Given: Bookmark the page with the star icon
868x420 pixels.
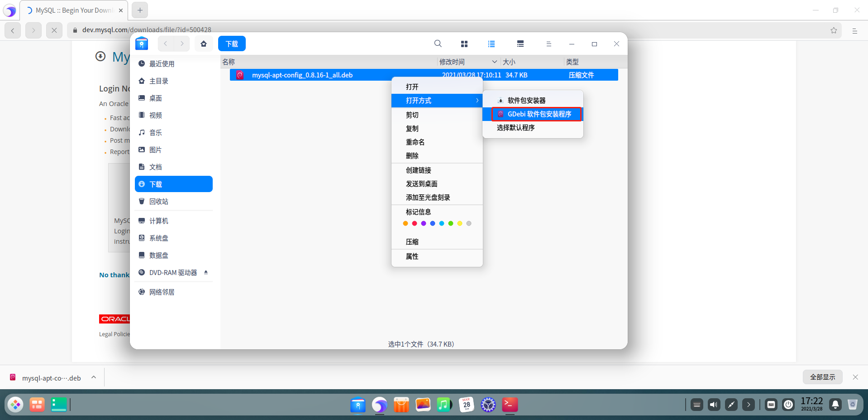Looking at the screenshot, I should point(834,30).
